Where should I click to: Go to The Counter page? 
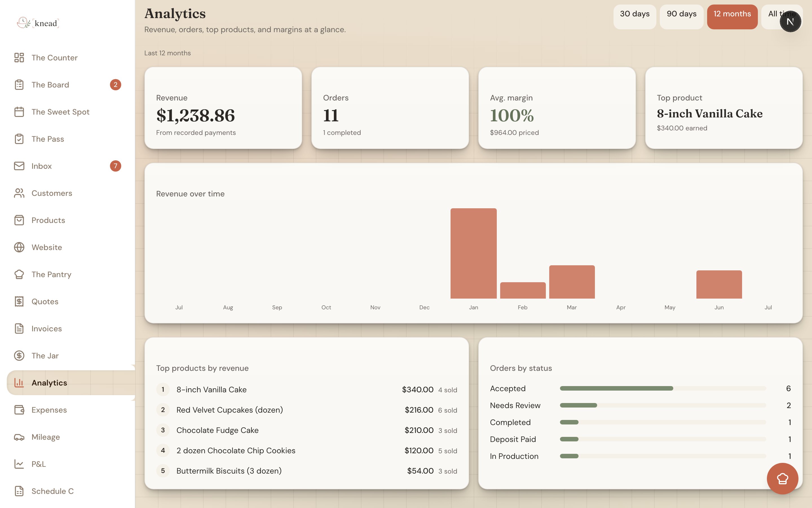(x=71, y=58)
